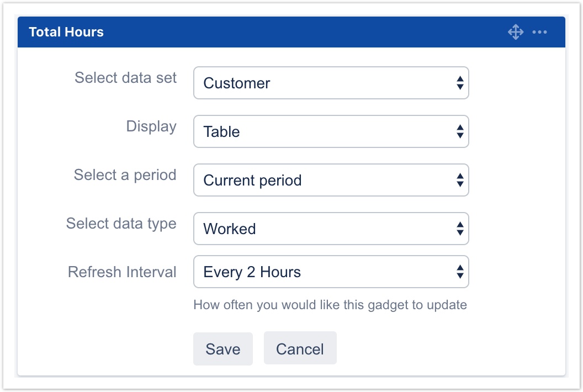Click the up-down arrows beside Table

[459, 132]
